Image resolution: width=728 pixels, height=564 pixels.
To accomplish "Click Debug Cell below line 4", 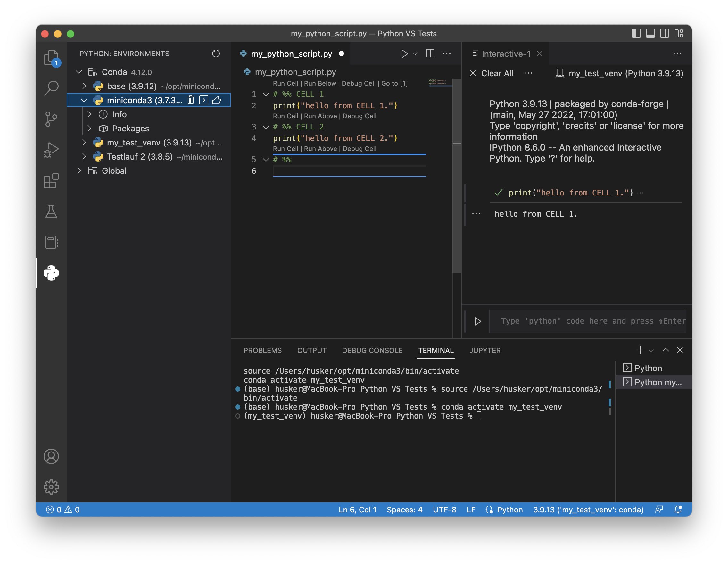I will point(359,149).
